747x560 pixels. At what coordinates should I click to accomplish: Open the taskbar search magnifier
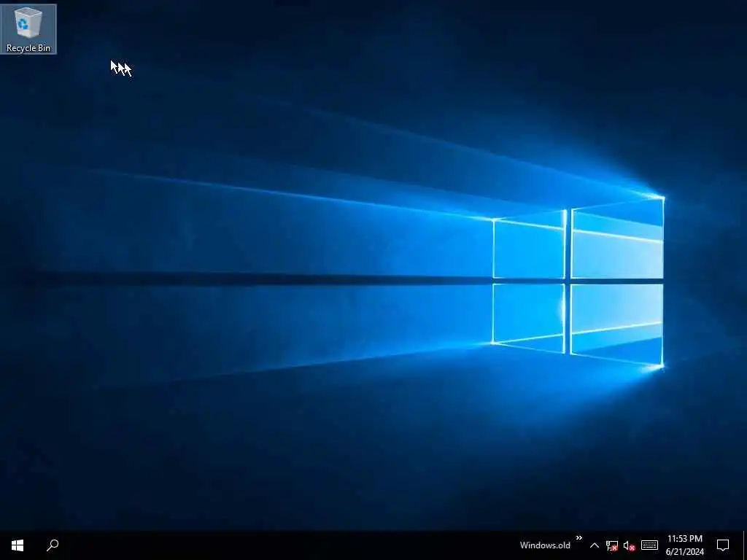[x=53, y=545]
